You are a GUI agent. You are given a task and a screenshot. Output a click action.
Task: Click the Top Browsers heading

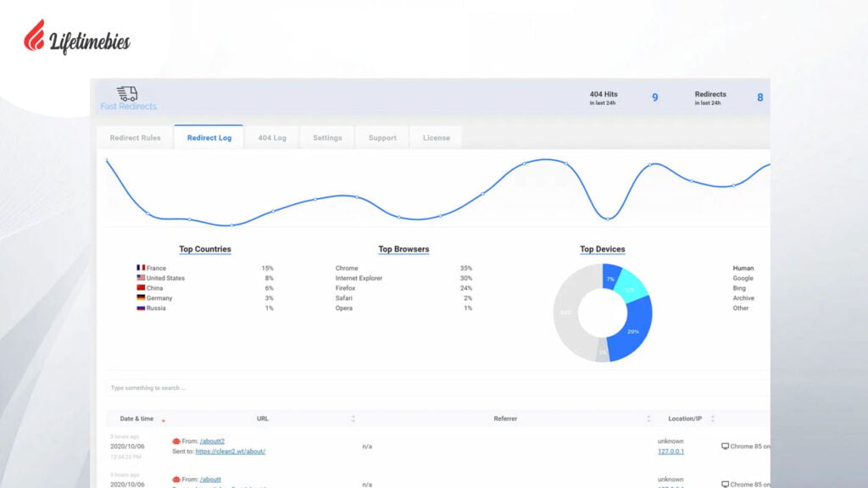coord(403,249)
